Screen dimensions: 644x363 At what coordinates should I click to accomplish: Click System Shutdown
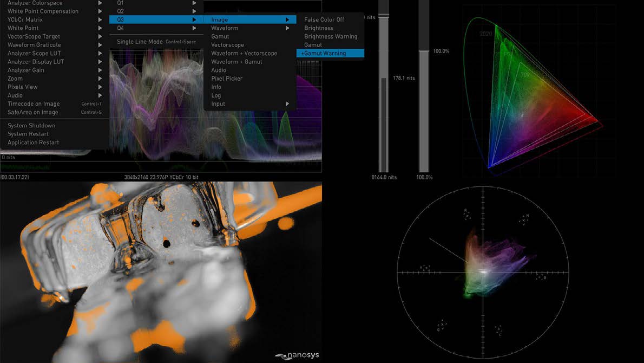point(31,126)
